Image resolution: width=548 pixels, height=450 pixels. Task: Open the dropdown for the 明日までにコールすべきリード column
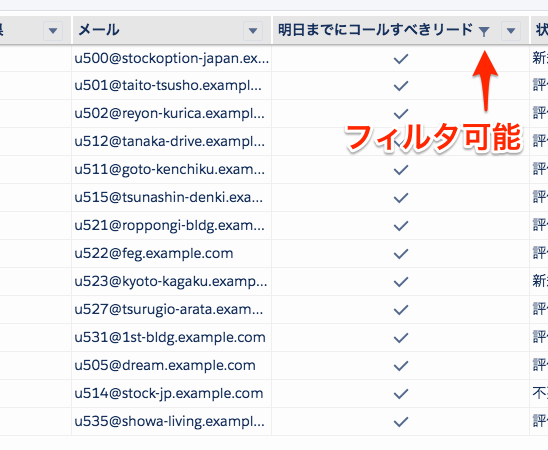pos(511,31)
